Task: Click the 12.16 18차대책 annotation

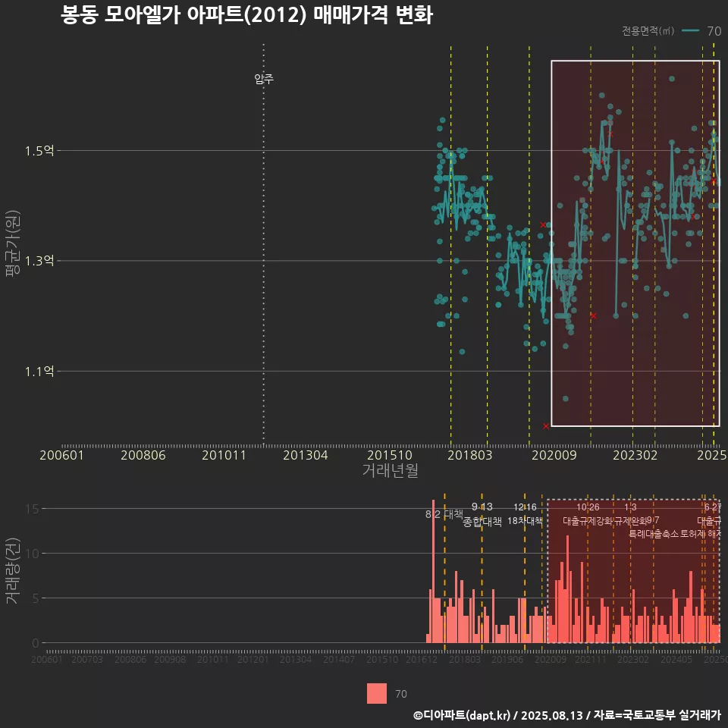Action: coord(525,514)
